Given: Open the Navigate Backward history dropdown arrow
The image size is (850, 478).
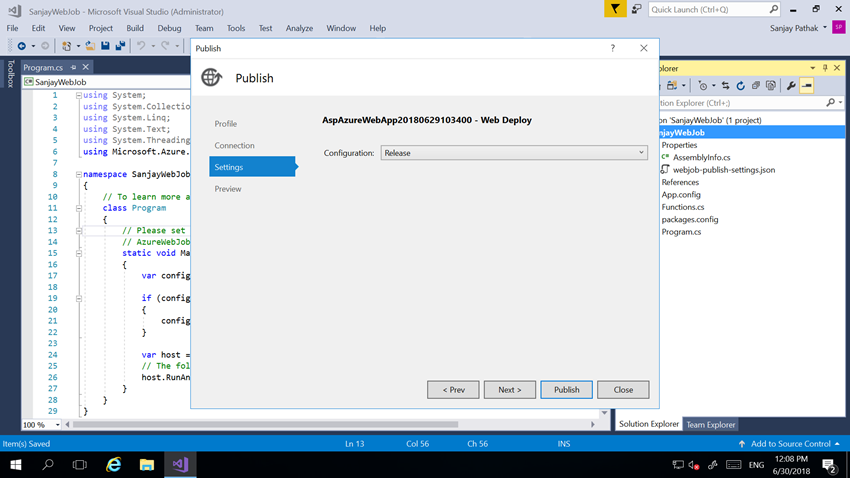Looking at the screenshot, I should [33, 46].
